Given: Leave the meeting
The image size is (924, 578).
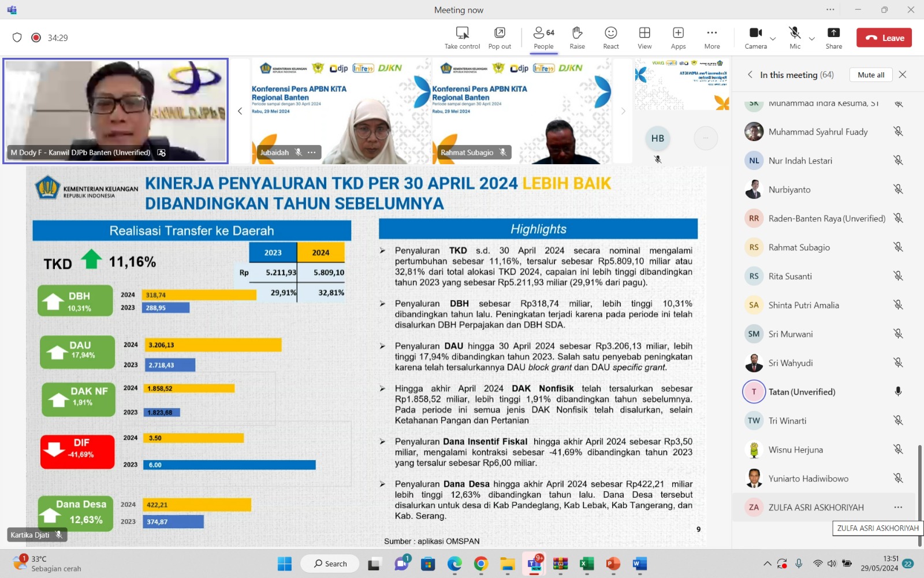Looking at the screenshot, I should pos(884,38).
